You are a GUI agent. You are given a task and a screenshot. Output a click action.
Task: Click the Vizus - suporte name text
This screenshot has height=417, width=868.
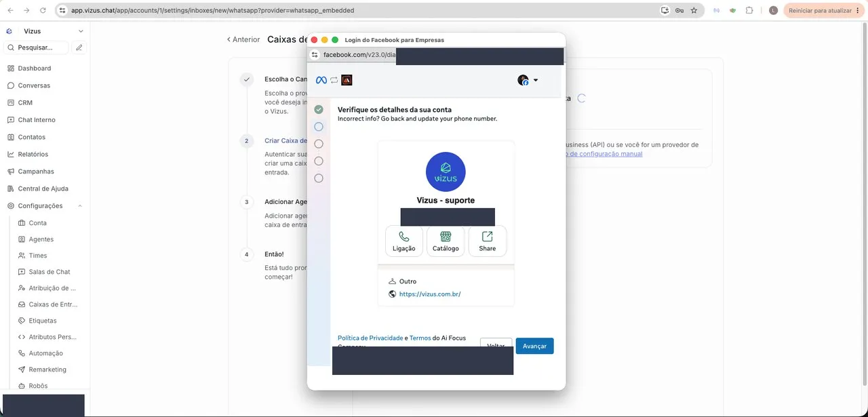coord(446,200)
